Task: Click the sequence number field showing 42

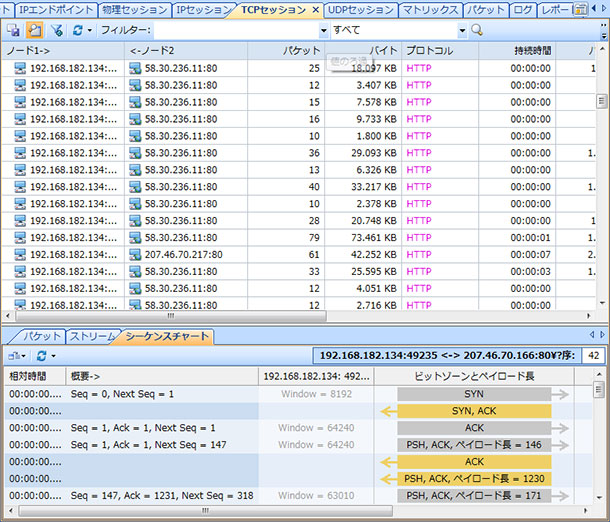Action: [593, 355]
